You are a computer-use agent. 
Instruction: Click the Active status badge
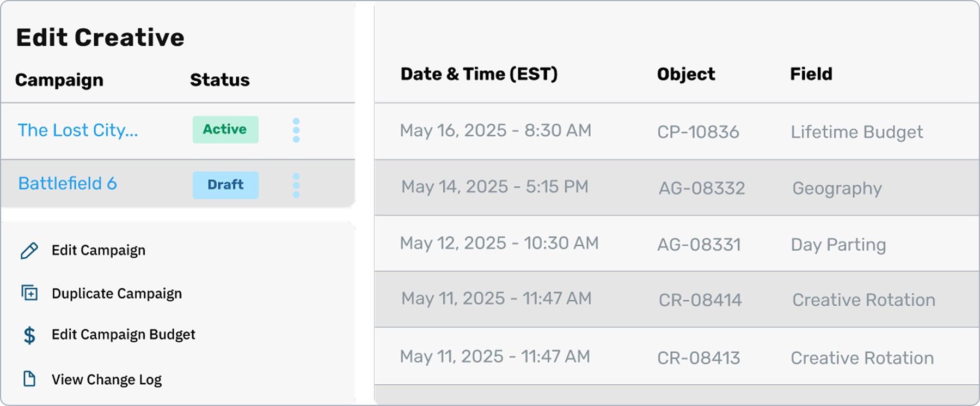[x=225, y=130]
